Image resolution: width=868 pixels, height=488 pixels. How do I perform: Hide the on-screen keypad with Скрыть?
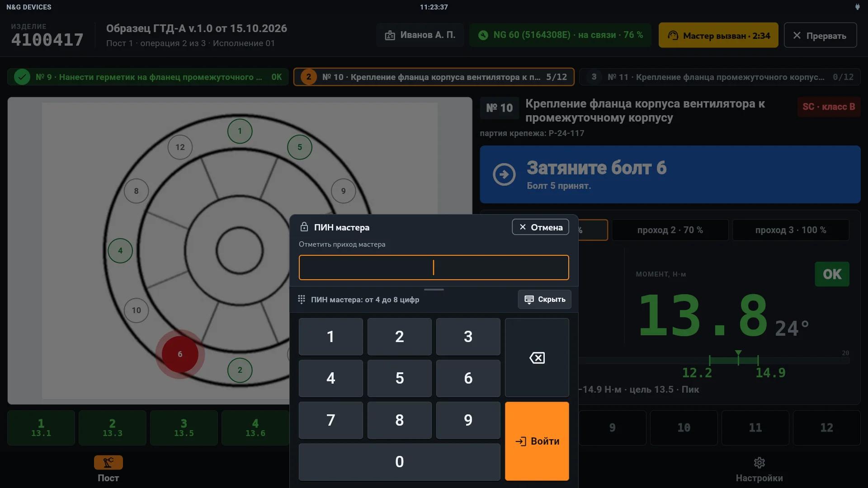(x=544, y=299)
